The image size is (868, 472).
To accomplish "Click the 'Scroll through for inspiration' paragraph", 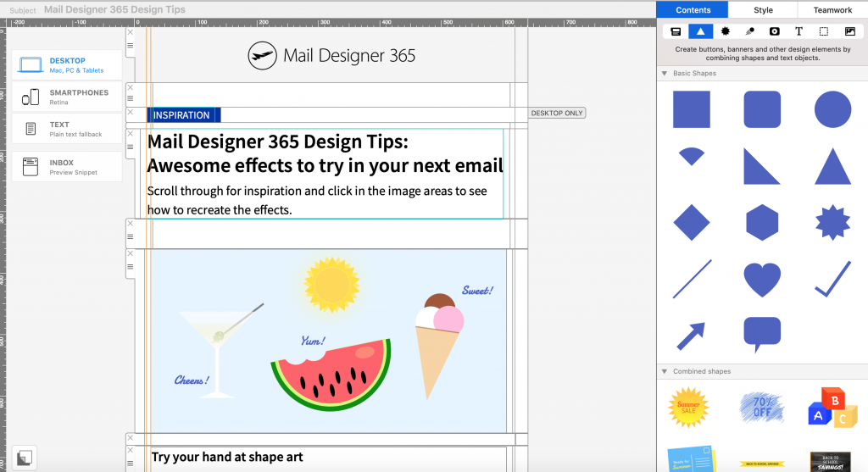I will 317,200.
